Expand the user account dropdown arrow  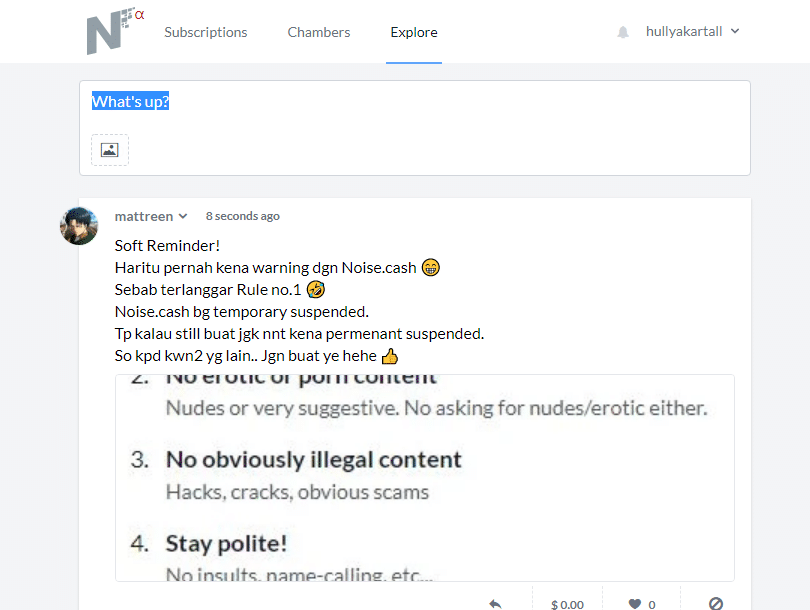click(x=735, y=31)
